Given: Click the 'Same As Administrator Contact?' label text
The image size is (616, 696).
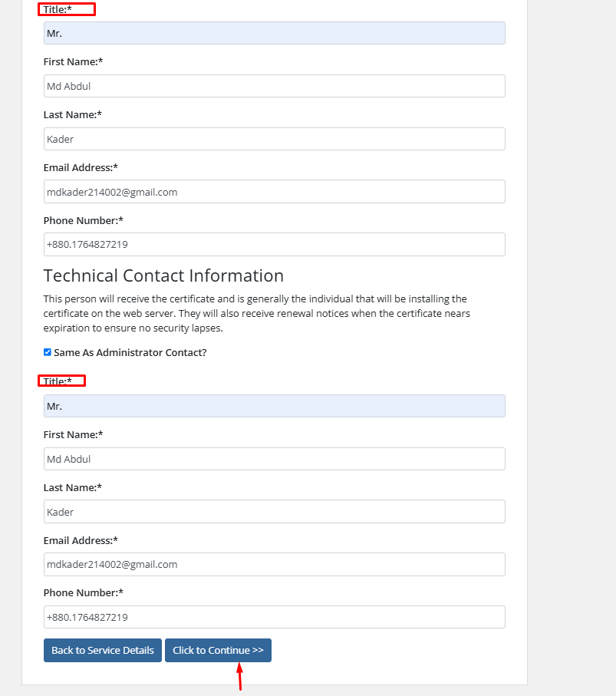Looking at the screenshot, I should tap(130, 353).
